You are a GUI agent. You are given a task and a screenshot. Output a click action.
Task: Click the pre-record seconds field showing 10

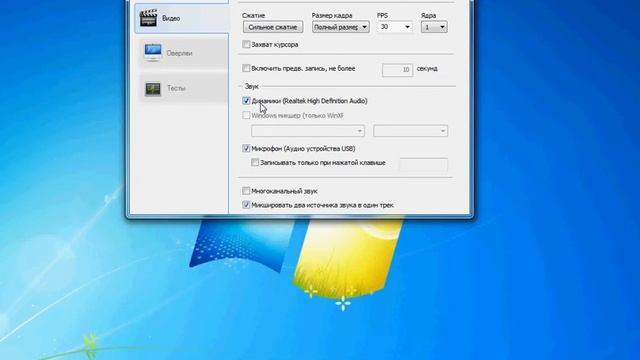click(397, 70)
